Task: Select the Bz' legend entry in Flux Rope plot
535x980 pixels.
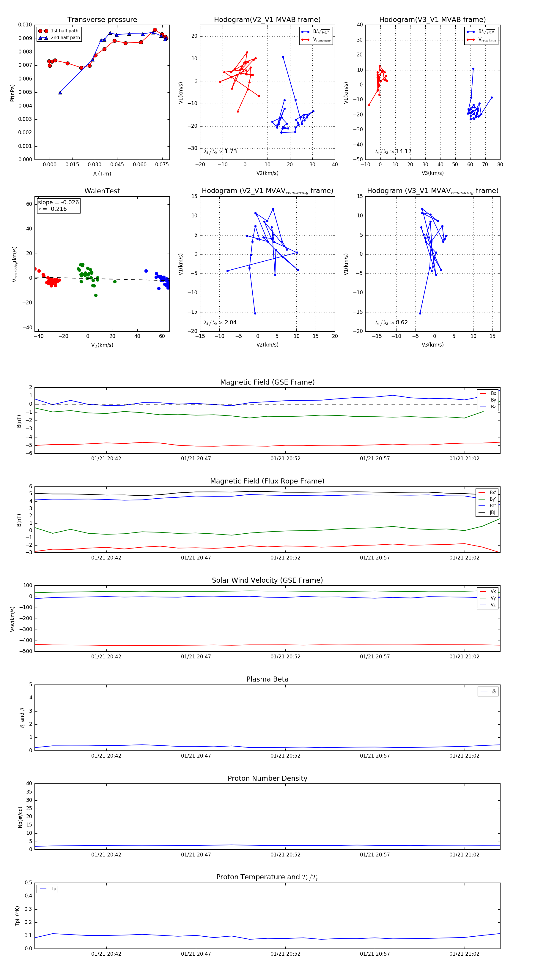Action: [x=487, y=506]
